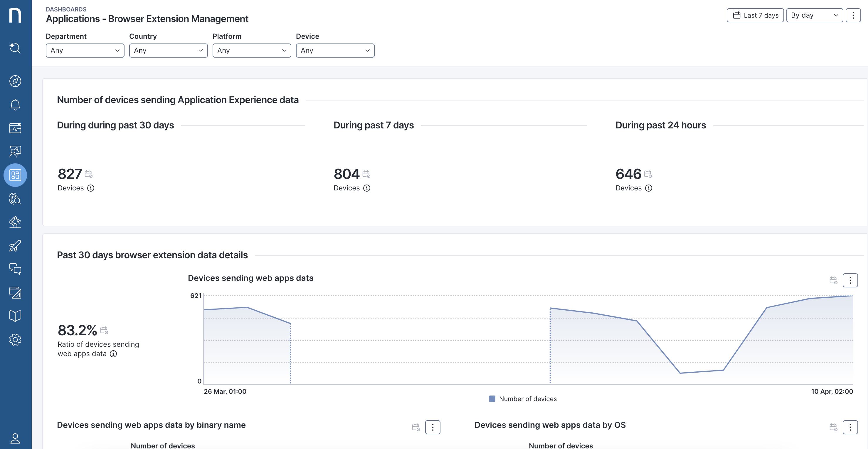Open the fingerprint investigation sidebar icon
Screen dimensions: 868x449
(15, 199)
